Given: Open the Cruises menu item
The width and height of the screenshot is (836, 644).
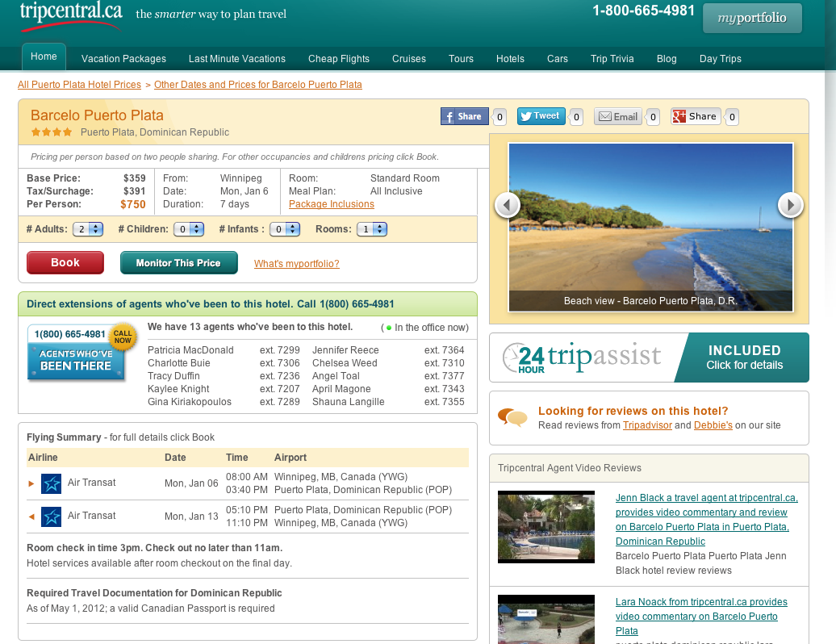Looking at the screenshot, I should [409, 59].
